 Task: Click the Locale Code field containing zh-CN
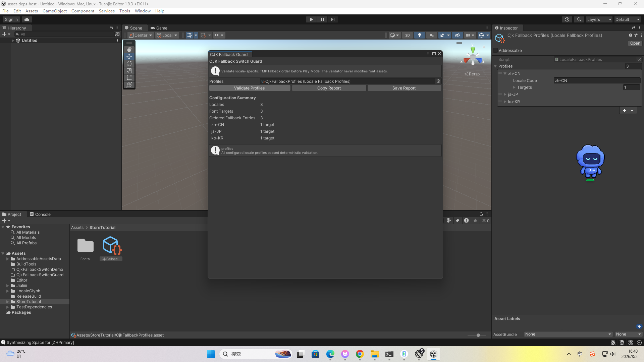pyautogui.click(x=597, y=81)
